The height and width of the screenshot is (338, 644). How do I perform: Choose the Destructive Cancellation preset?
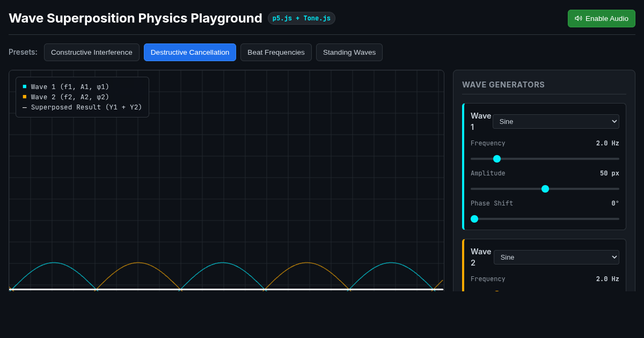tap(190, 52)
